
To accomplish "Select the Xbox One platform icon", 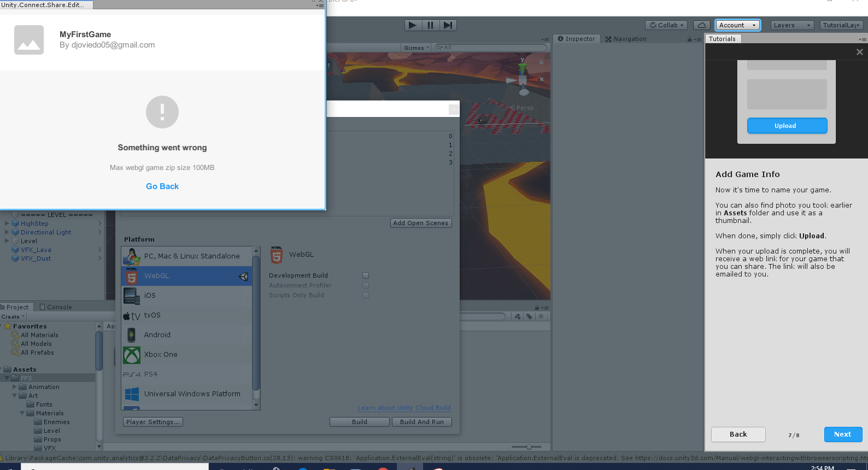I will click(x=132, y=355).
